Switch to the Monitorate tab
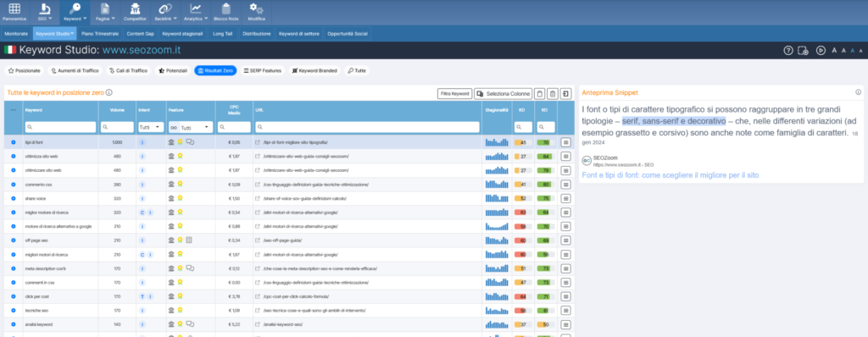Image resolution: width=868 pixels, height=337 pixels. pos(16,33)
